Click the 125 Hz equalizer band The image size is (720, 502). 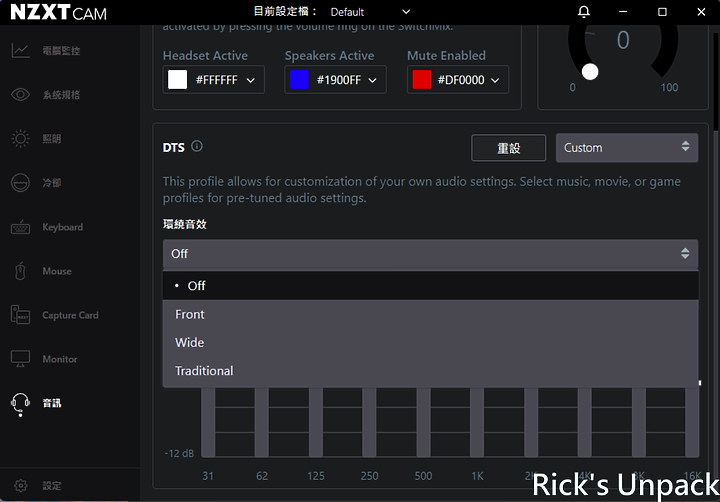(x=316, y=422)
